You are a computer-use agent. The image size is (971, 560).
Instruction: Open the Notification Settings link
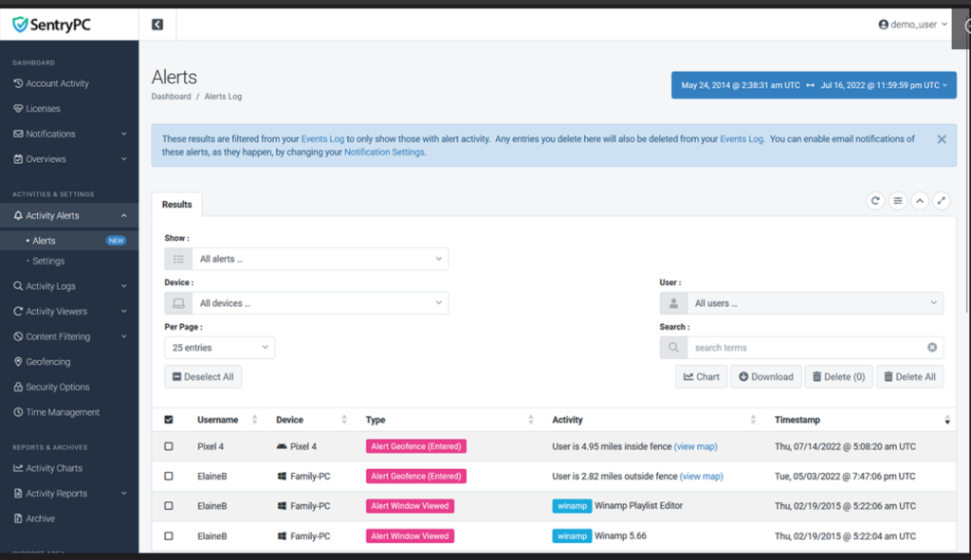[x=384, y=153]
